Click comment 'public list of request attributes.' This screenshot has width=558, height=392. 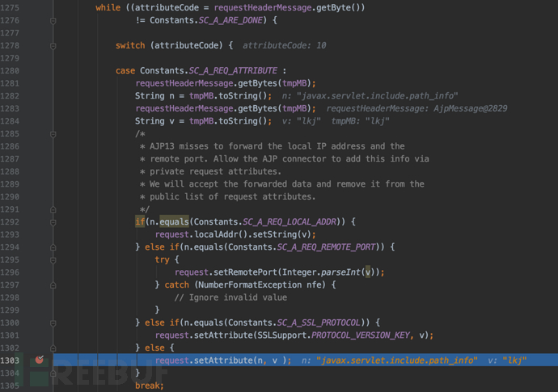pos(232,196)
